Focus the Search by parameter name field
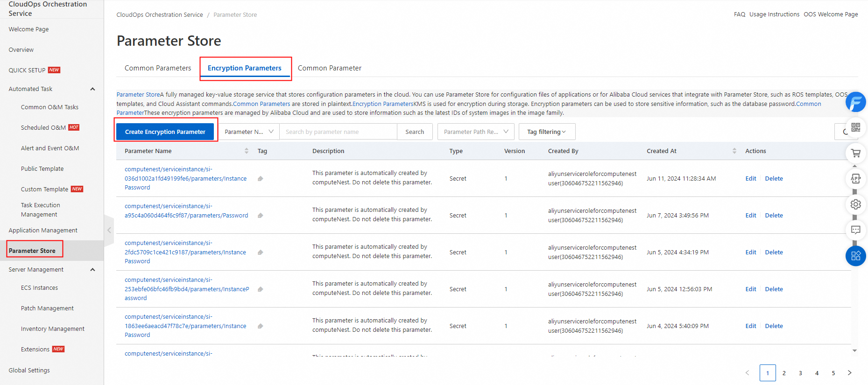 tap(338, 132)
